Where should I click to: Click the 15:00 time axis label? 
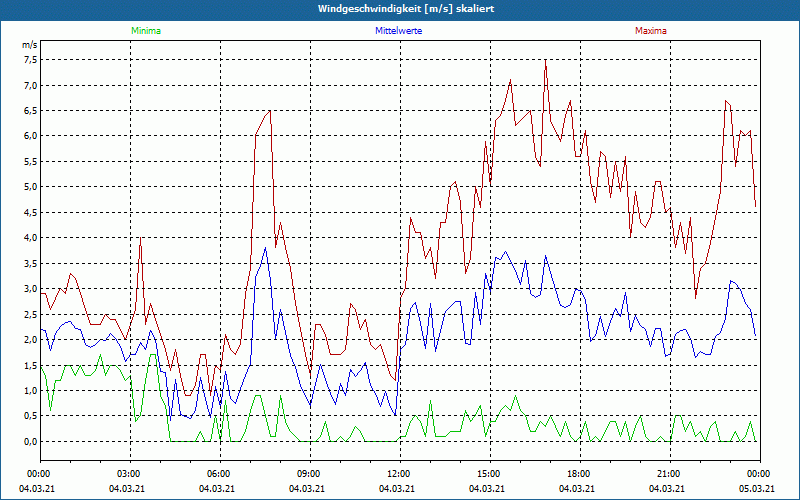click(x=490, y=474)
